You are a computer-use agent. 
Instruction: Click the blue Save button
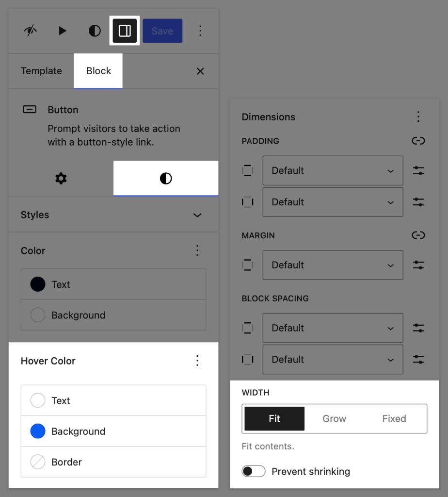point(162,31)
